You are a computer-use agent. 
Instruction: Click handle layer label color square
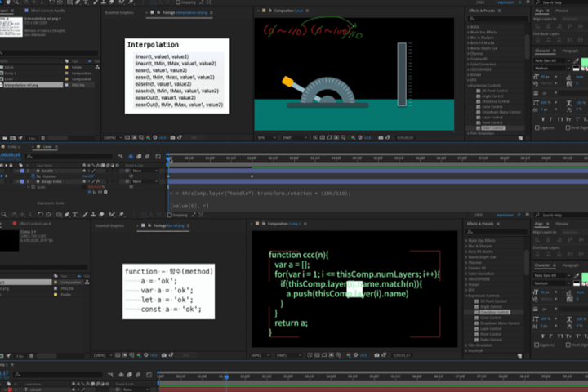[22, 171]
